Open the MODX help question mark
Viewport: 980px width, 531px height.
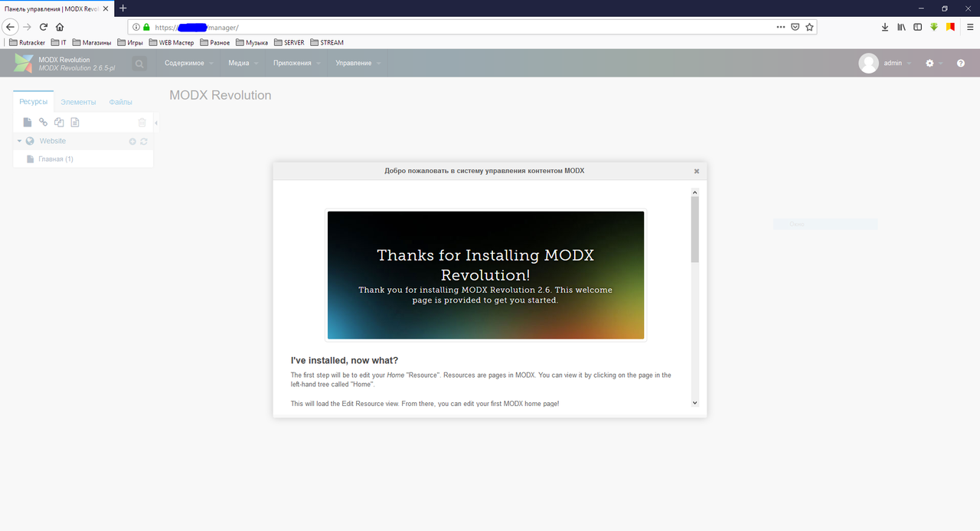pos(961,64)
